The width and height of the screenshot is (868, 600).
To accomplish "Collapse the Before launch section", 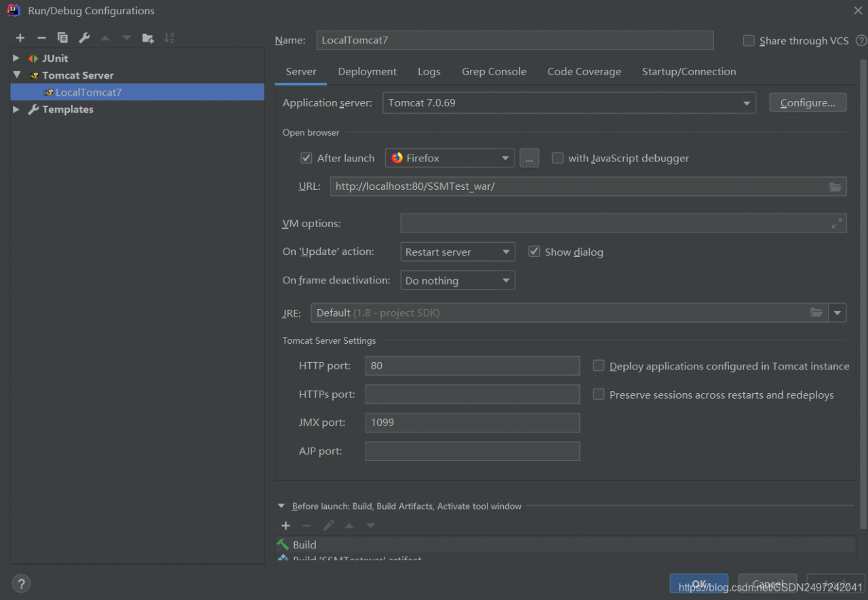I will coord(281,506).
